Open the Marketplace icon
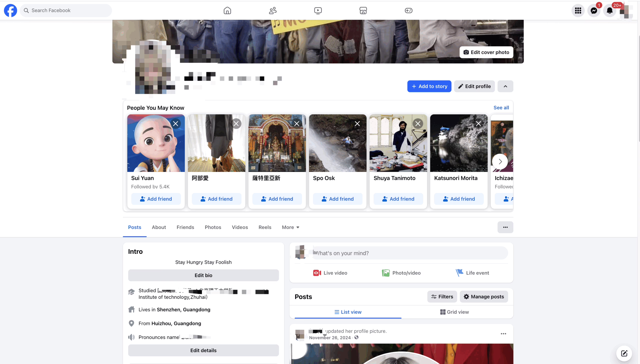The image size is (640, 364). (x=363, y=10)
